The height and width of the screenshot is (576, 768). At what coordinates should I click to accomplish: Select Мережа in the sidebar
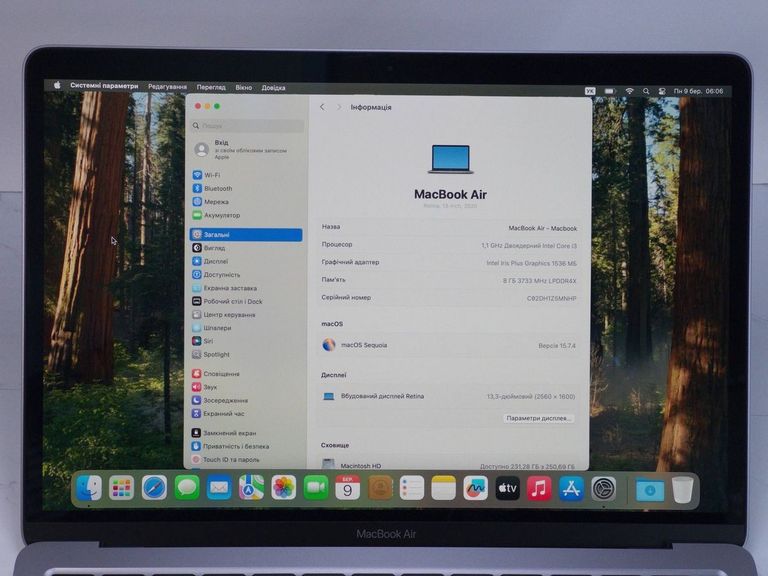point(211,201)
